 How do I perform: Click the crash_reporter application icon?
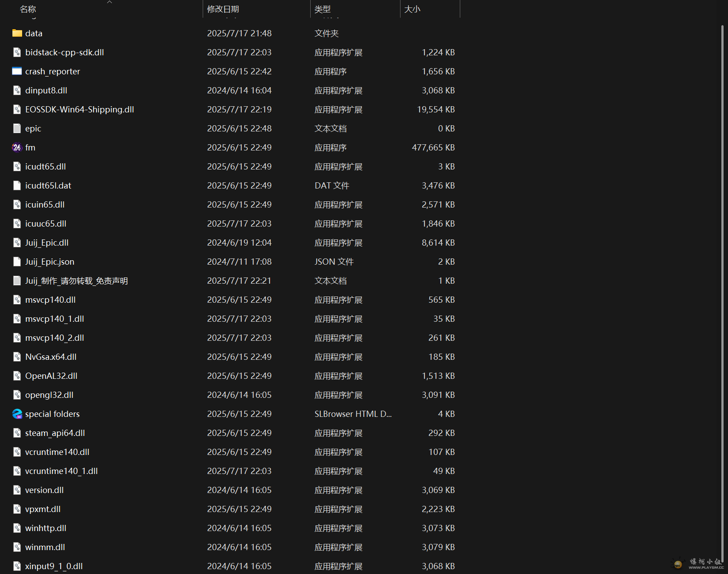click(17, 71)
